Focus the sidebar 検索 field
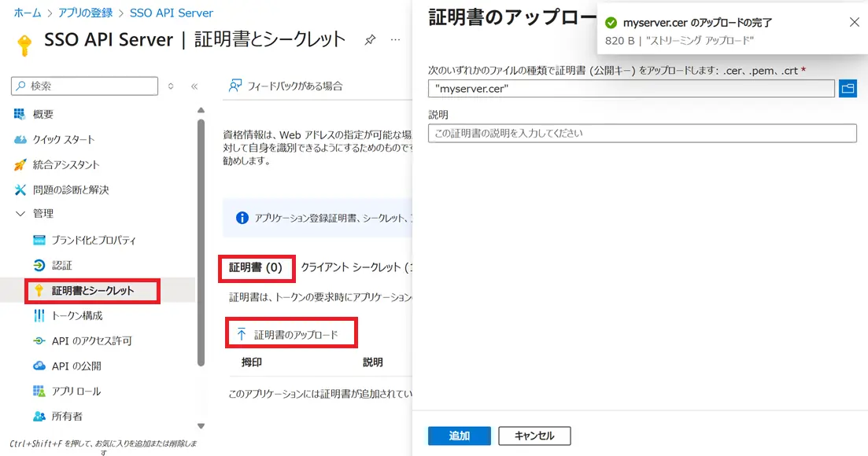Screen dimensions: 868x456 pyautogui.click(x=84, y=86)
